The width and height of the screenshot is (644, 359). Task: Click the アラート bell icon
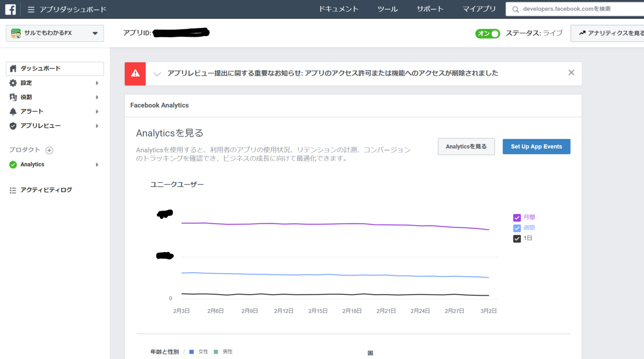pos(13,111)
